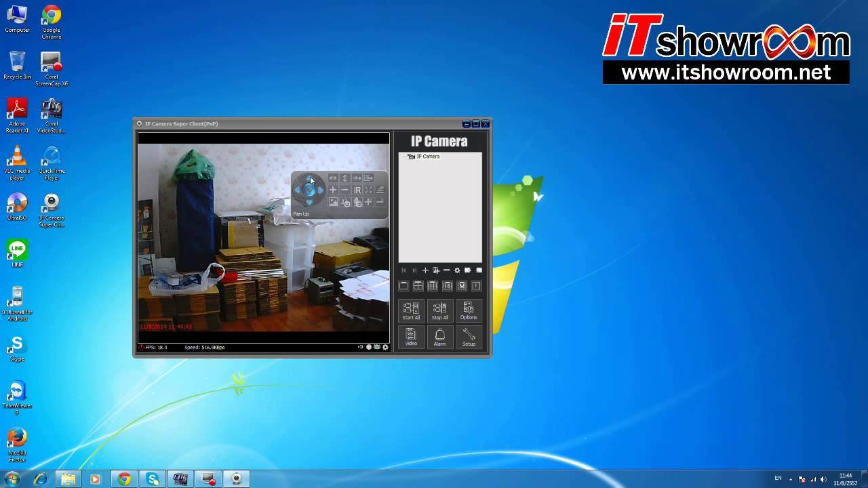
Task: Pan the camera up with the up arrow
Action: (x=309, y=178)
